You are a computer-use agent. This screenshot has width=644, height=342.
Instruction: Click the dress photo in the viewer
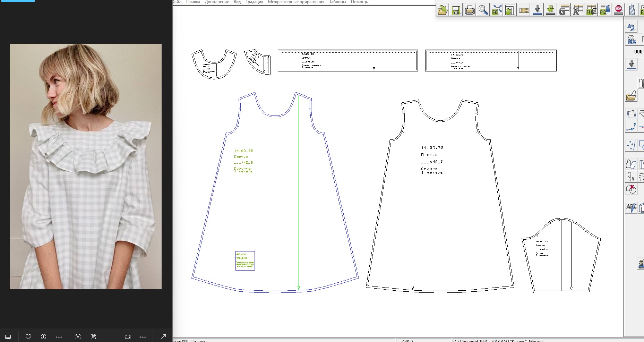(86, 166)
